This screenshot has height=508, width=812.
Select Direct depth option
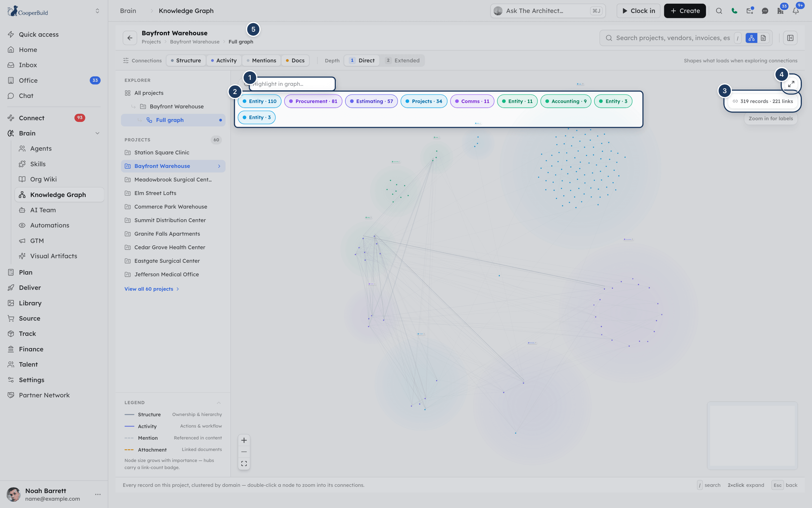coord(362,60)
